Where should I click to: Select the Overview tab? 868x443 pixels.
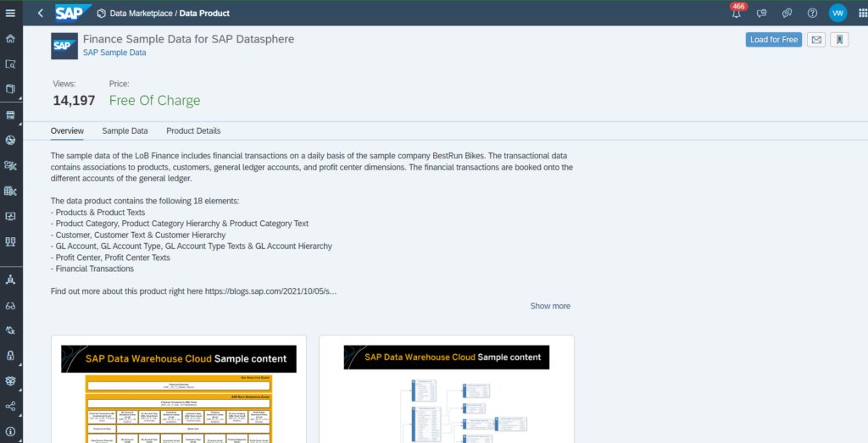point(67,131)
